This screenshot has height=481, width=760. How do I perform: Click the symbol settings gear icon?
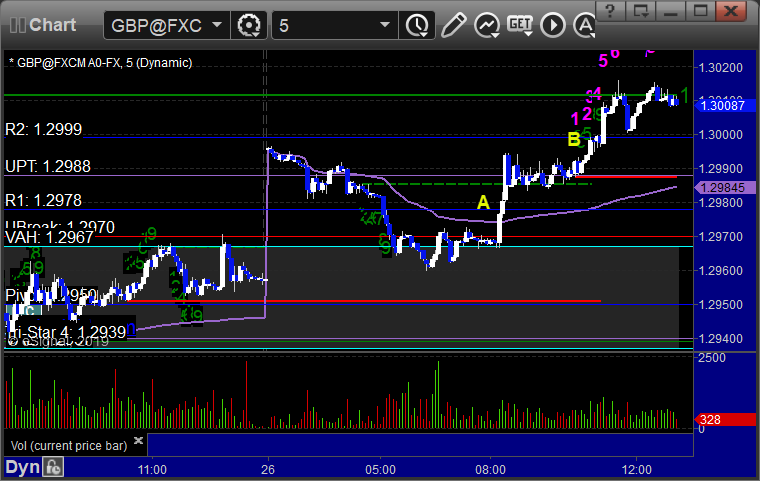[249, 25]
